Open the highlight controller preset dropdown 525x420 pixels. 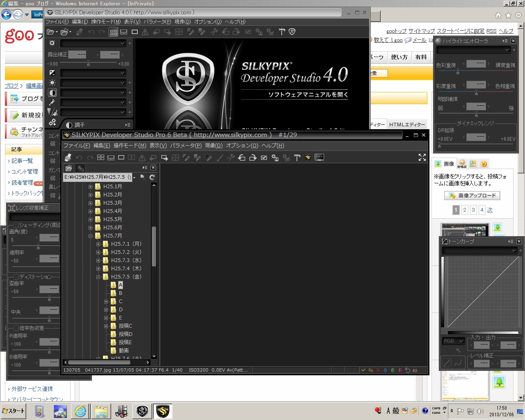point(473,50)
